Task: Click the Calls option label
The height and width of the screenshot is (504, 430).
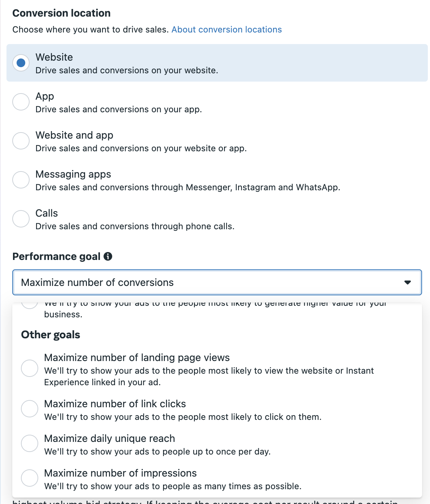Action: [x=47, y=213]
